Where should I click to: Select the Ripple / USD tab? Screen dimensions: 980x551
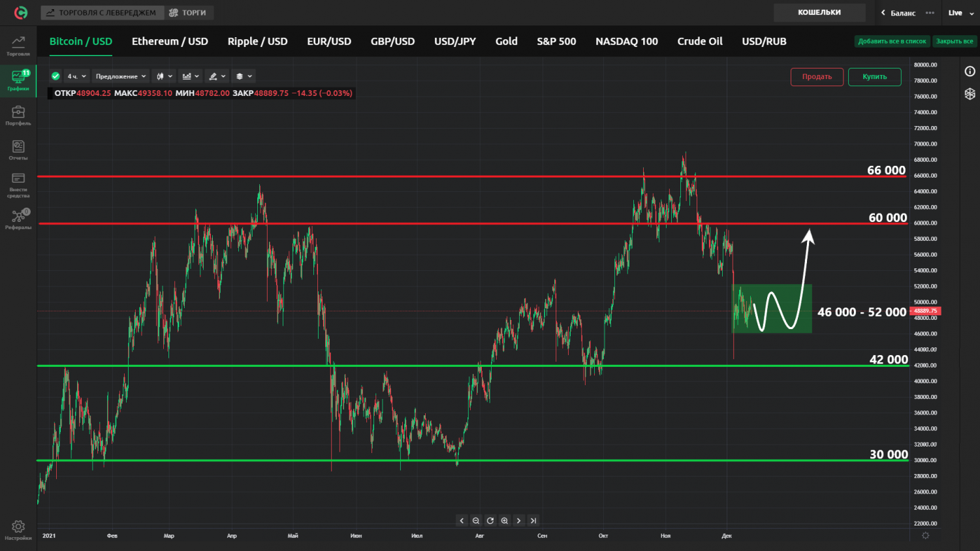(x=257, y=41)
